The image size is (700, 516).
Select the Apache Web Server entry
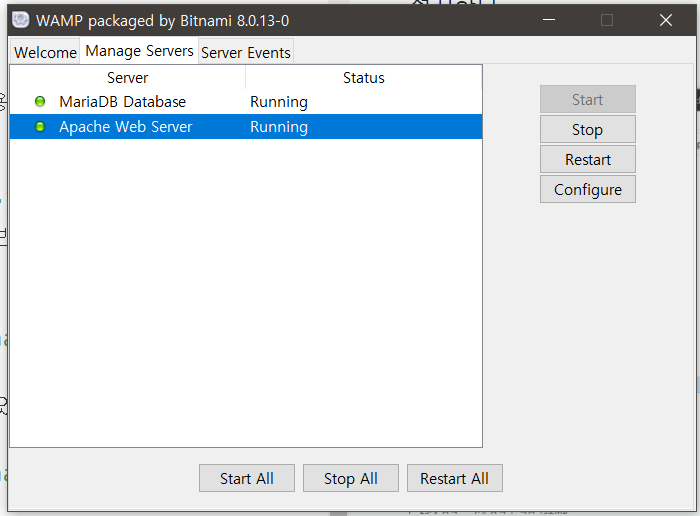point(126,127)
